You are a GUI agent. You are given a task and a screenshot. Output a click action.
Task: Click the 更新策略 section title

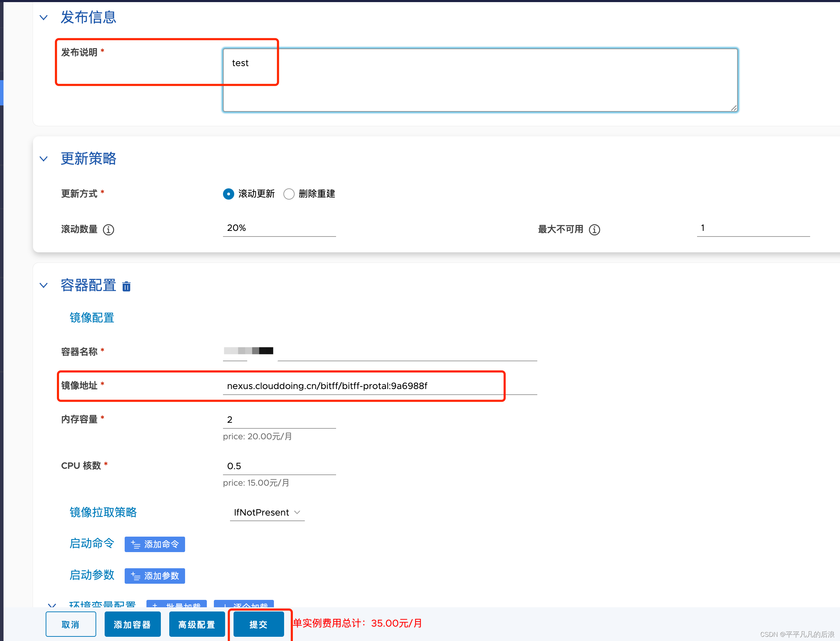88,159
